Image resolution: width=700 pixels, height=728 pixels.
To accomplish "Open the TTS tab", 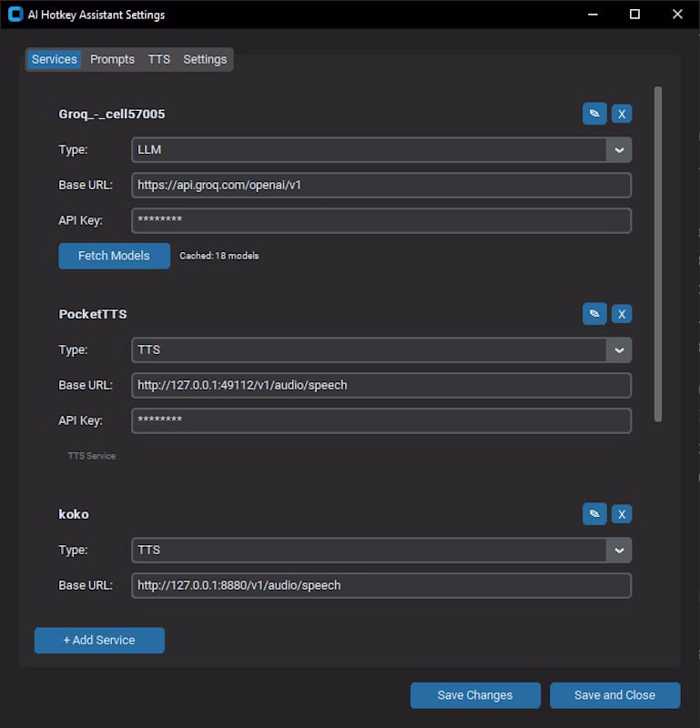I will click(159, 59).
